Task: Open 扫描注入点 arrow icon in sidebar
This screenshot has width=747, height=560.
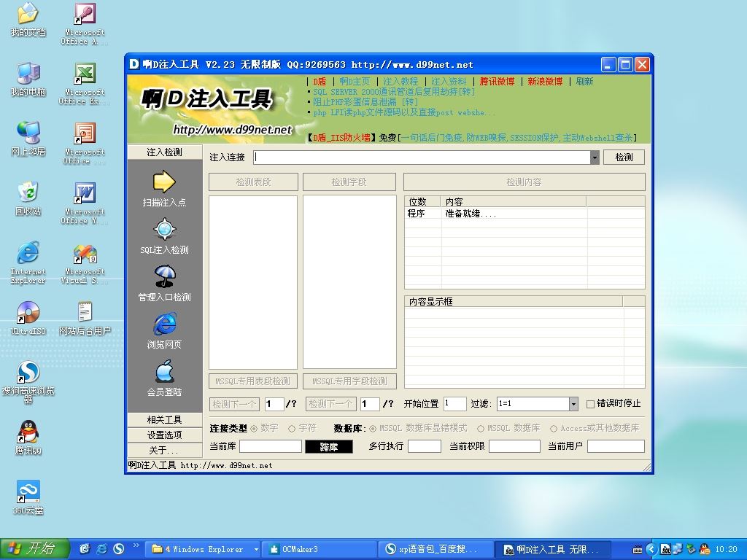Action: (164, 182)
